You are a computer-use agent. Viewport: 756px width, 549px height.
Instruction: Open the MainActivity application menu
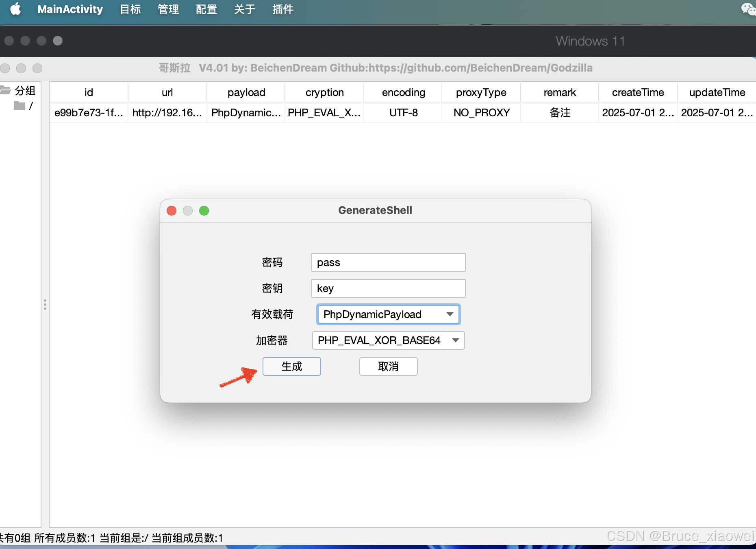point(70,9)
